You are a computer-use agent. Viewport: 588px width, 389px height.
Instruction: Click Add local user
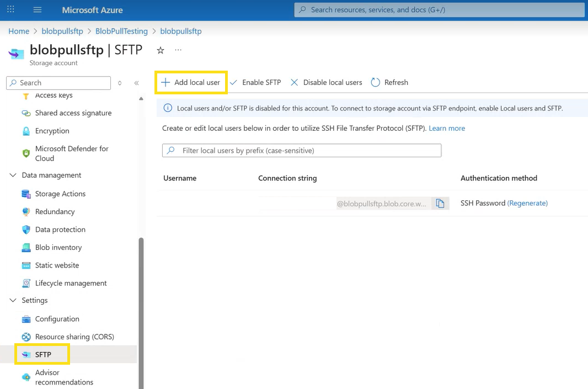[x=191, y=82]
